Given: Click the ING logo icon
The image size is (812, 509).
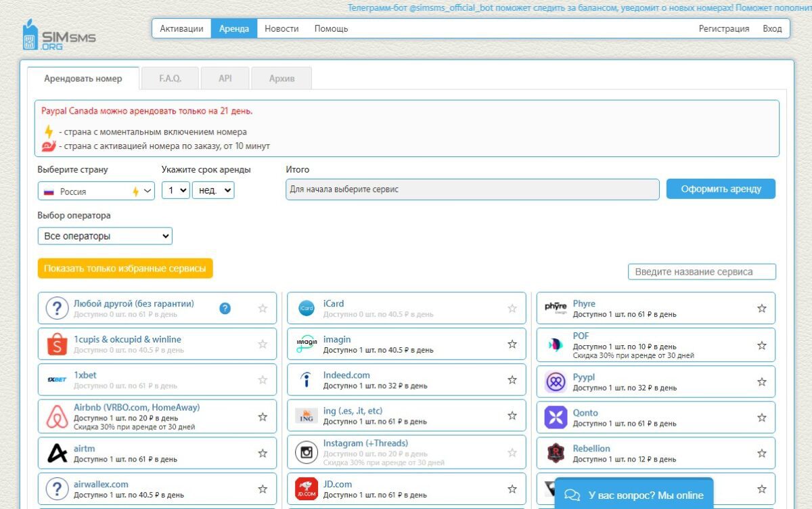Looking at the screenshot, I should click(307, 416).
